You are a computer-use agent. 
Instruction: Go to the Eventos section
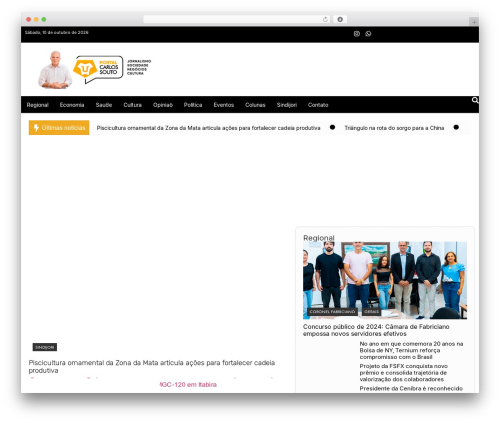[x=224, y=105]
